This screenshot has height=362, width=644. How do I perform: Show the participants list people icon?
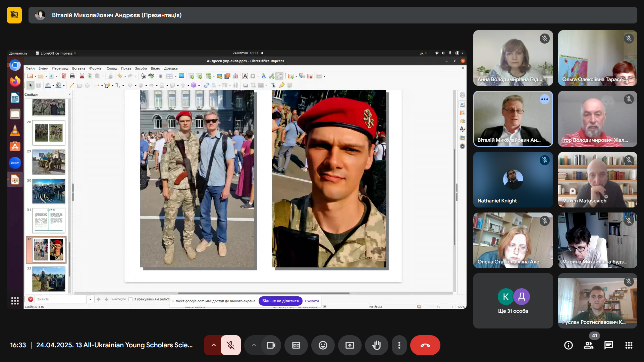point(589,345)
